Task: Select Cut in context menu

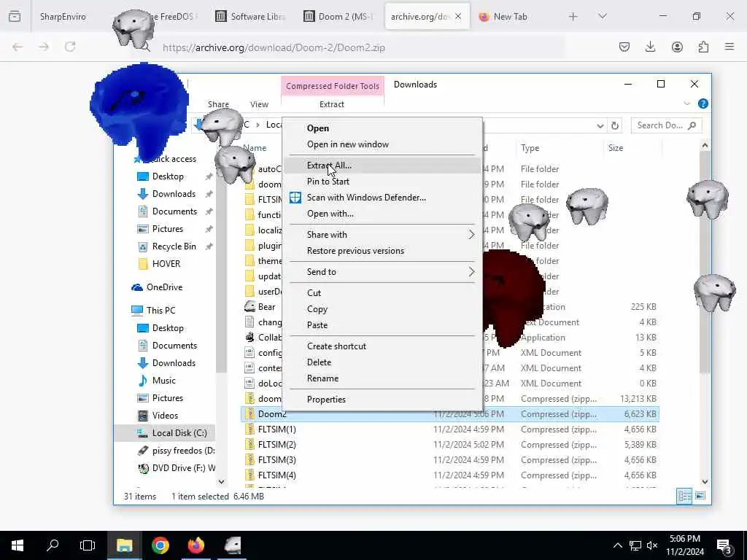Action: click(381, 293)
